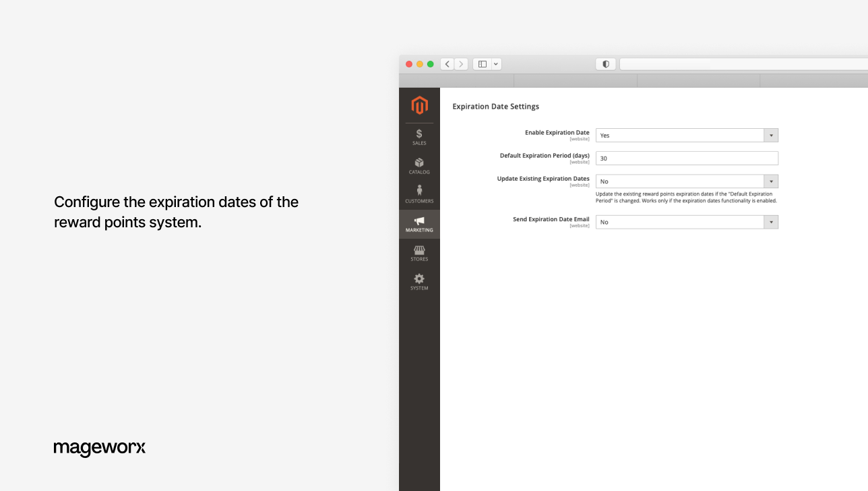Select the Catalog sidebar icon
The height and width of the screenshot is (491, 868).
[419, 165]
